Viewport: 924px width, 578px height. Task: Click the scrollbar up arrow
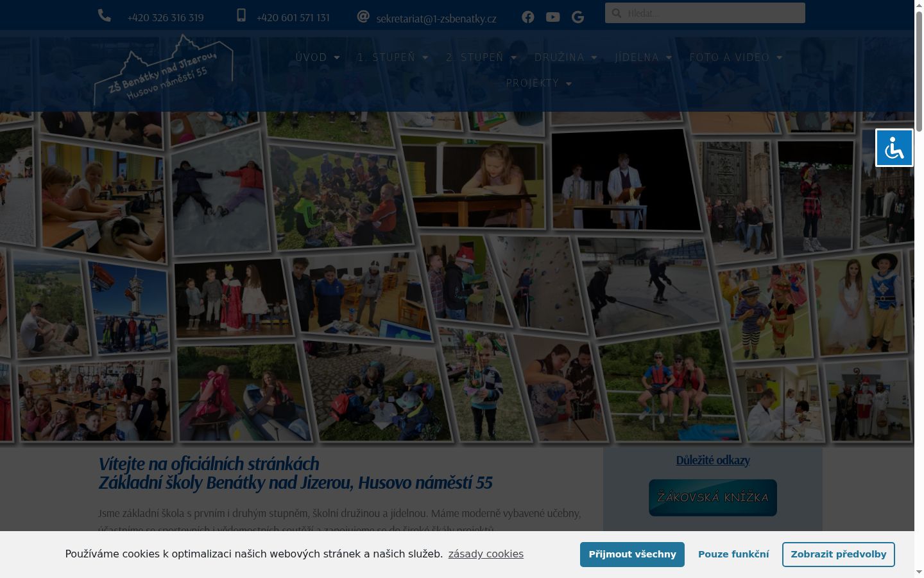click(x=919, y=5)
